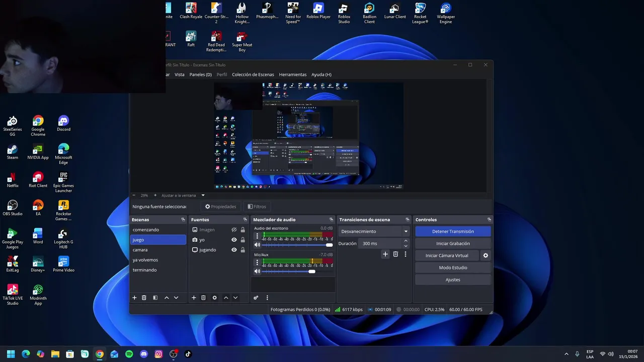Mute Audio del escritorio
The height and width of the screenshot is (362, 644).
257,245
